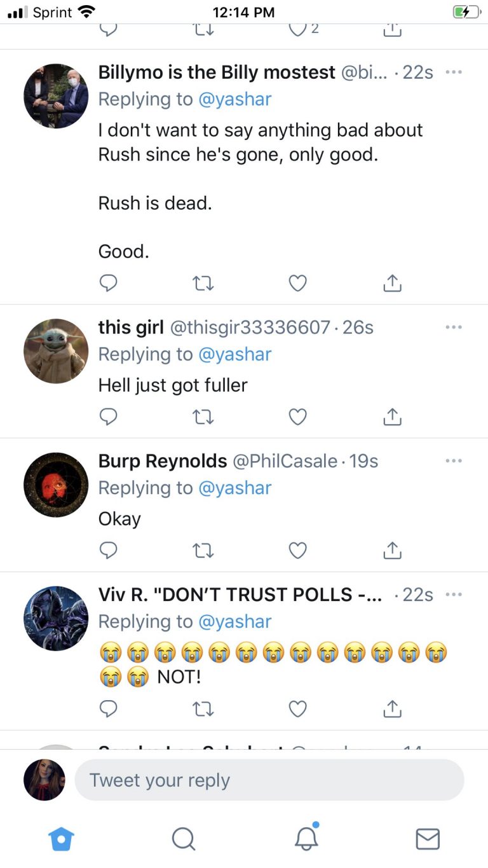Share Viv R.'s crying emoji tweet
The width and height of the screenshot is (488, 868).
pos(393,708)
